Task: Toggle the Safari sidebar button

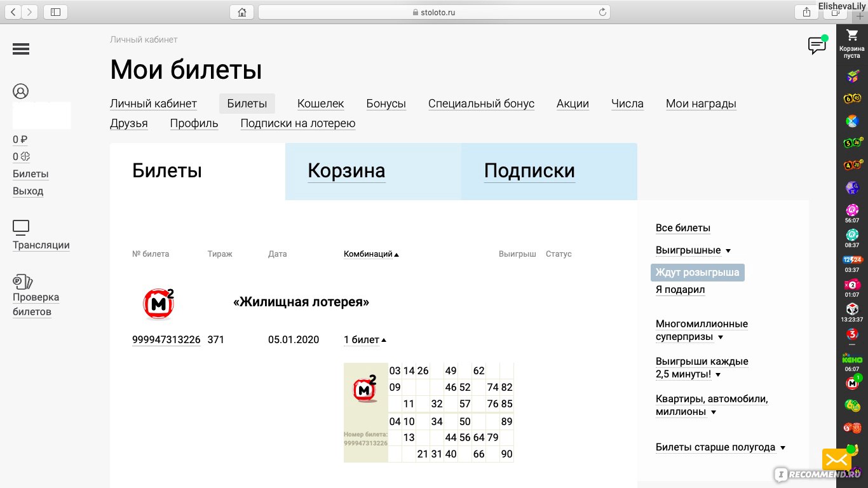Action: pyautogui.click(x=56, y=12)
